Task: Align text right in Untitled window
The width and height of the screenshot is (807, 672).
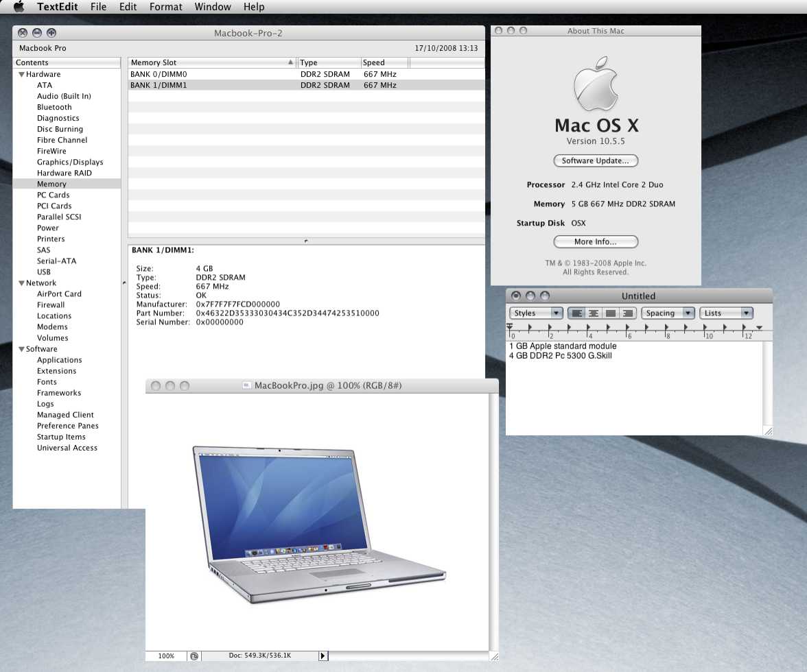Action: pyautogui.click(x=628, y=313)
